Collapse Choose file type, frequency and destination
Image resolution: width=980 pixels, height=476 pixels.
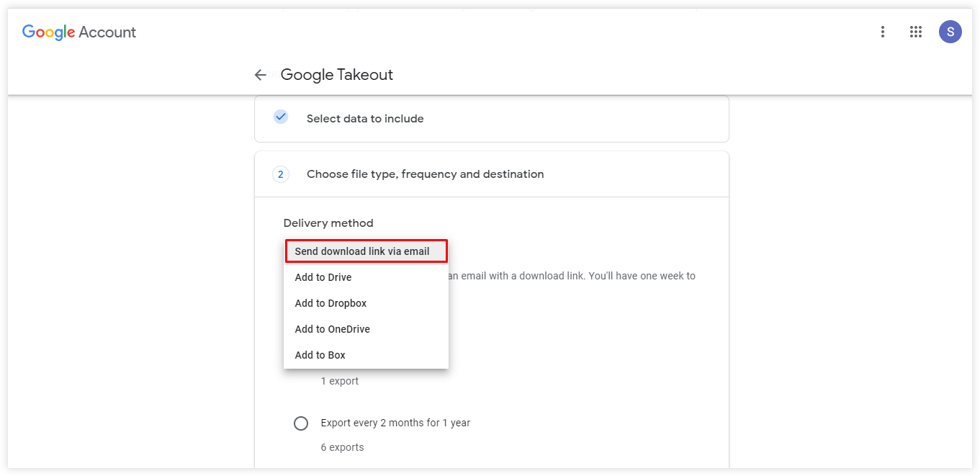[492, 174]
